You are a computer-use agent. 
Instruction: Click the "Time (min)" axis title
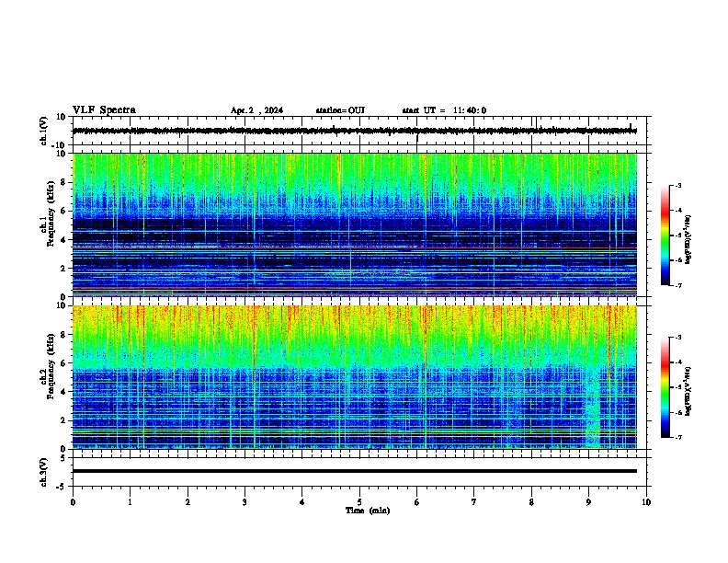(368, 511)
